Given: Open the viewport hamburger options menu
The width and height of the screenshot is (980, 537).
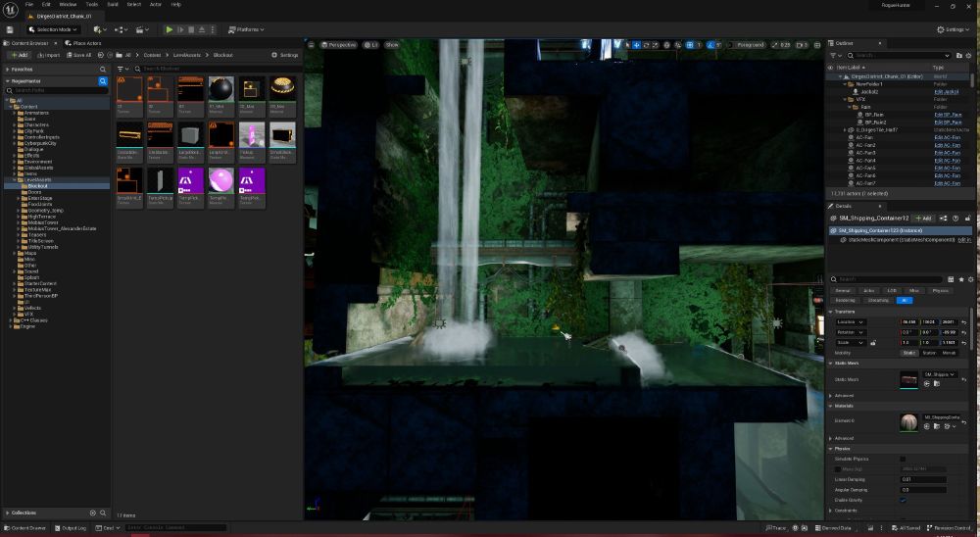Looking at the screenshot, I should coord(312,45).
